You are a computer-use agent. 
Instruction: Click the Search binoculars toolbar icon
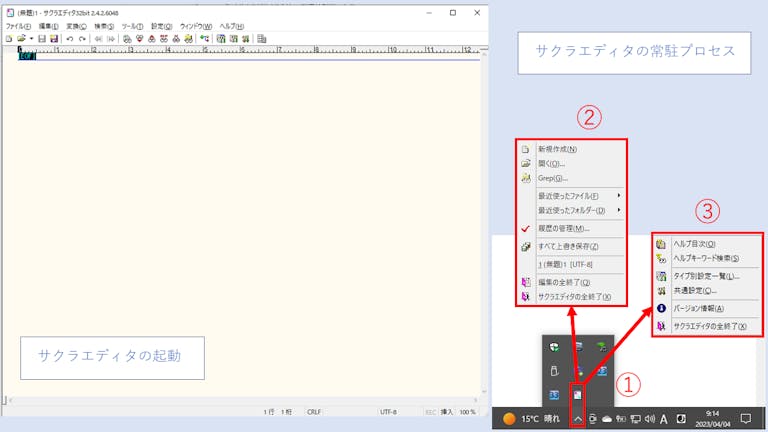(x=127, y=39)
